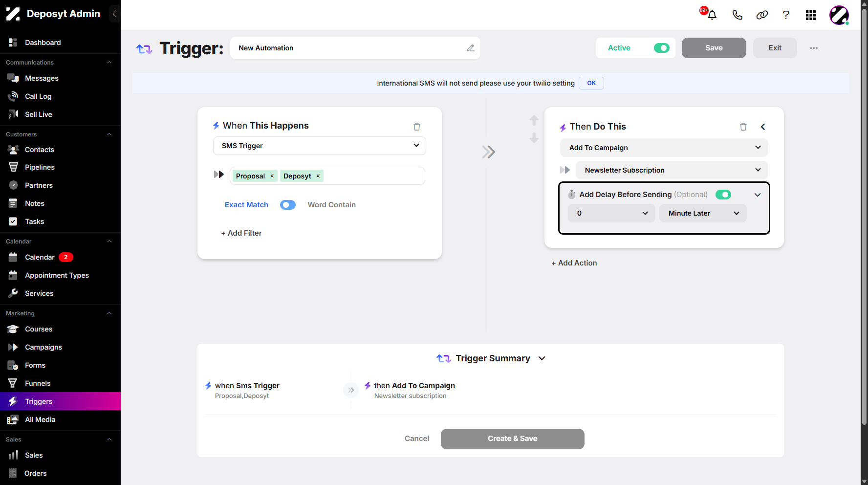Collapse the Calendar sidebar section
This screenshot has width=868, height=485.
click(109, 241)
